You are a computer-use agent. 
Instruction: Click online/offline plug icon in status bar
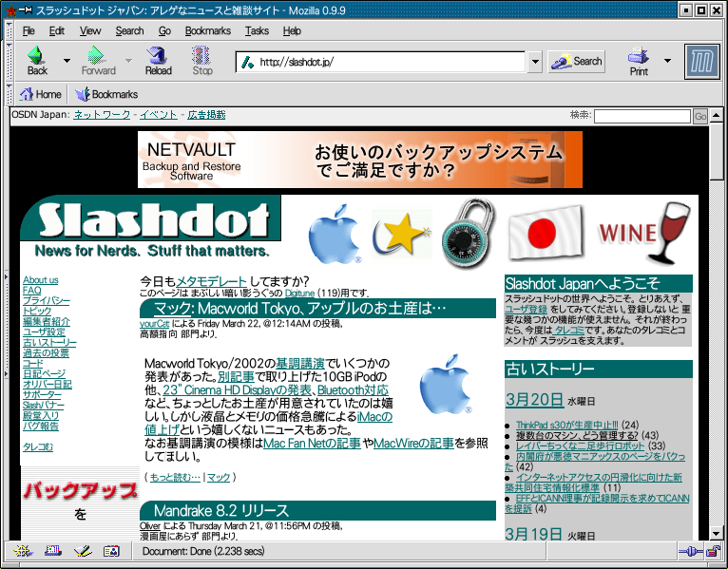(691, 551)
